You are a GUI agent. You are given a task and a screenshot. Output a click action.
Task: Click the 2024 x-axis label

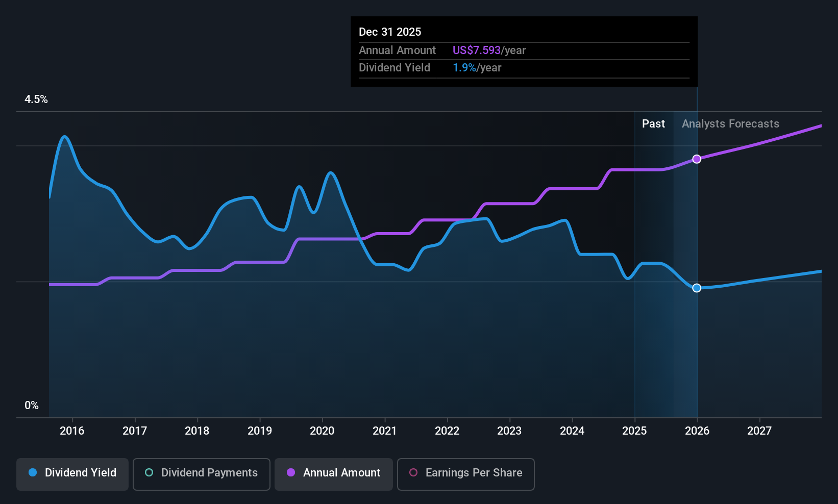point(572,431)
